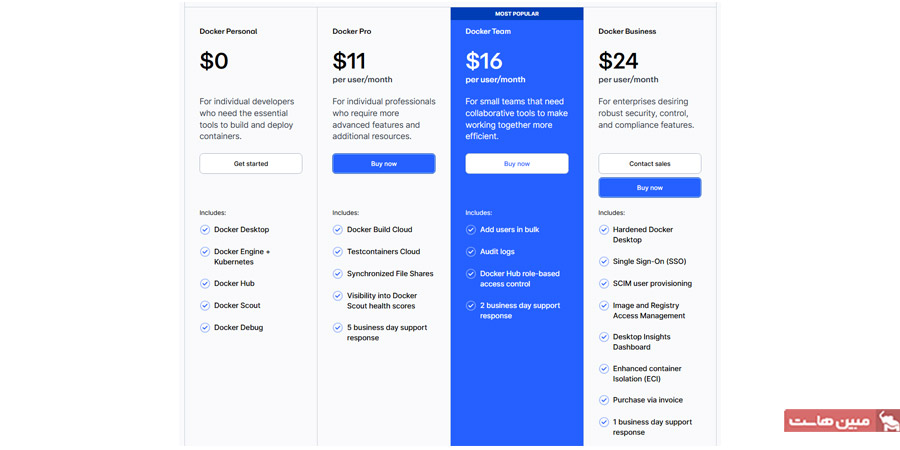Click the MOST POPULAR banner
This screenshot has height=450, width=900.
[516, 14]
